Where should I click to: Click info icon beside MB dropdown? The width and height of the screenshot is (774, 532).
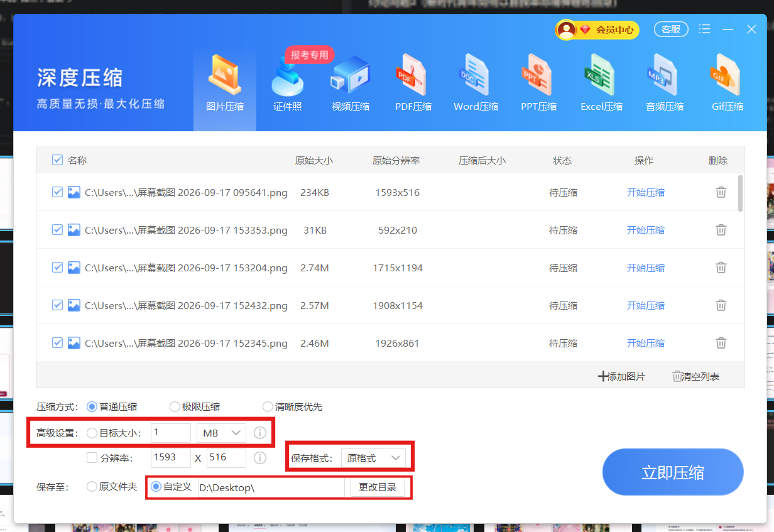click(260, 433)
